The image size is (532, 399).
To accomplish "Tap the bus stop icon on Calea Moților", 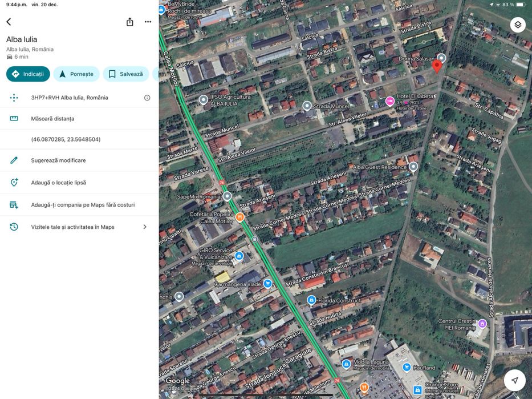I will click(x=255, y=239).
